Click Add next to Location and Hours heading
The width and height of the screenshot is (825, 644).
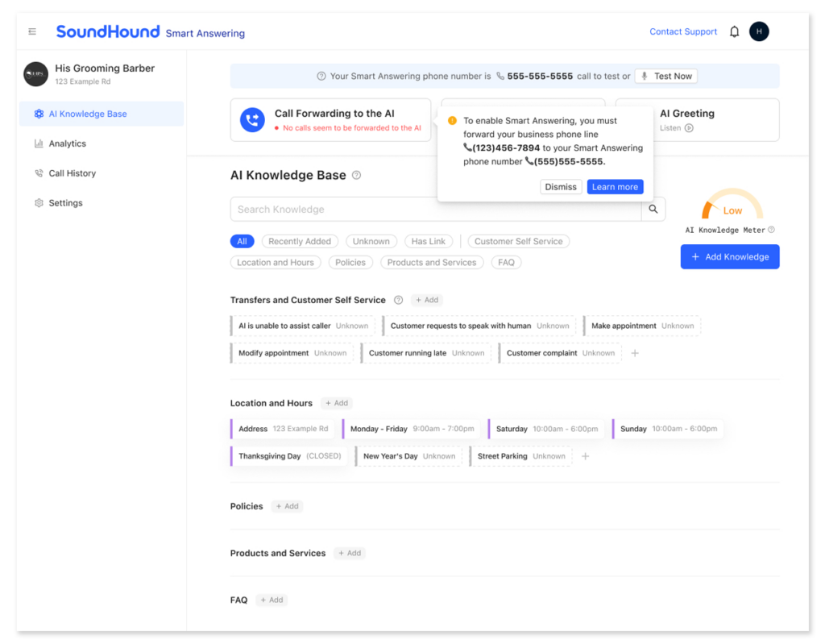coord(337,403)
